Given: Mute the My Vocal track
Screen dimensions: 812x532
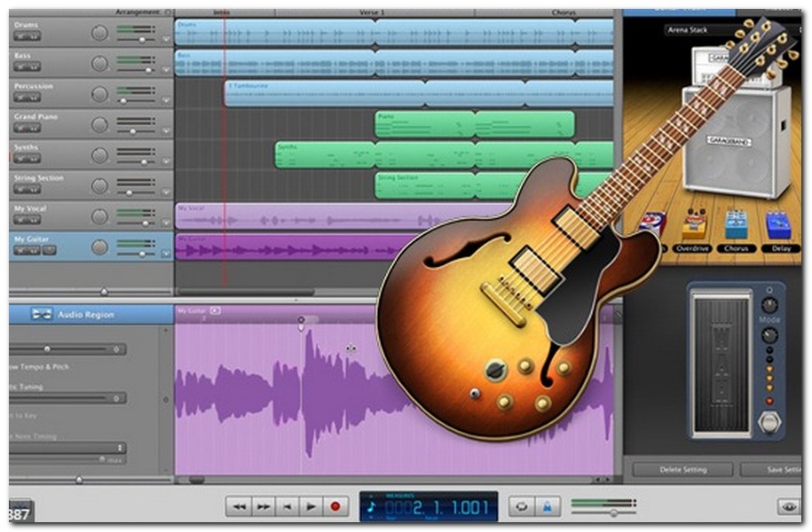Looking at the screenshot, I should (22, 217).
